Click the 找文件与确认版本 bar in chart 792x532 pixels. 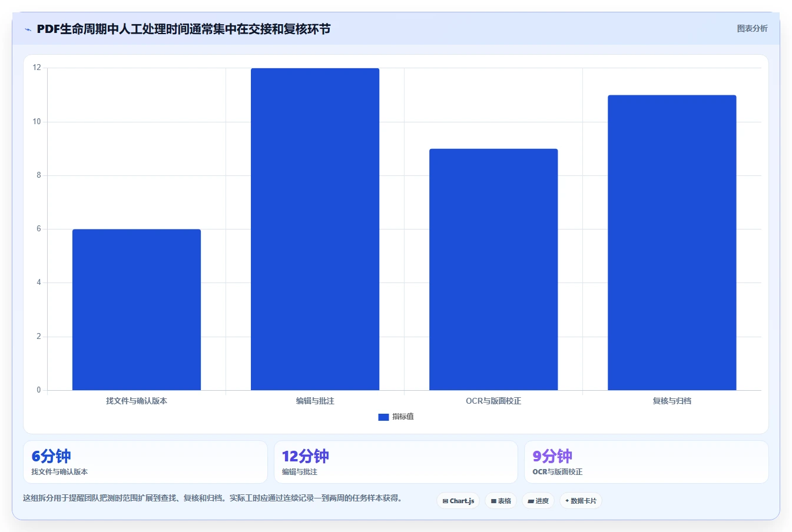137,310
